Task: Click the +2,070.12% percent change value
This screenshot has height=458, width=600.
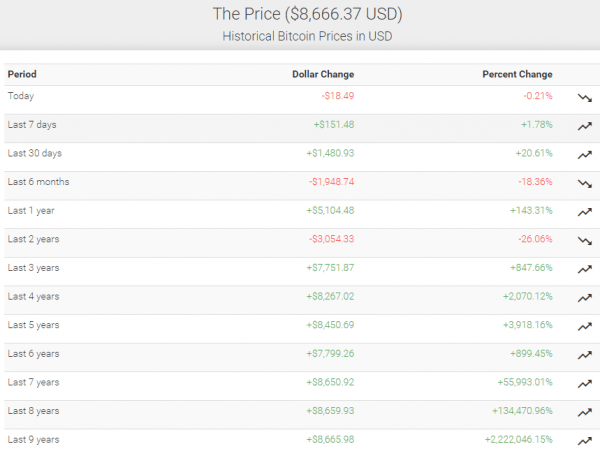Action: click(528, 297)
